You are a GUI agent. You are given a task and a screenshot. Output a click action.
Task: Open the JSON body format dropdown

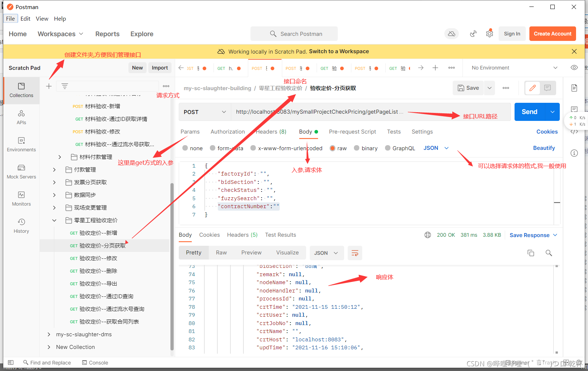click(436, 148)
